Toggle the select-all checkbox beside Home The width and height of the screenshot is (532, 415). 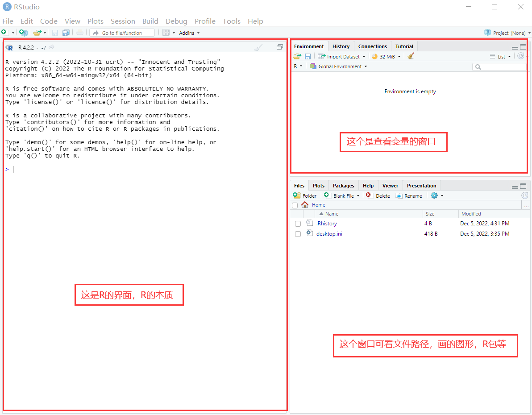[295, 205]
